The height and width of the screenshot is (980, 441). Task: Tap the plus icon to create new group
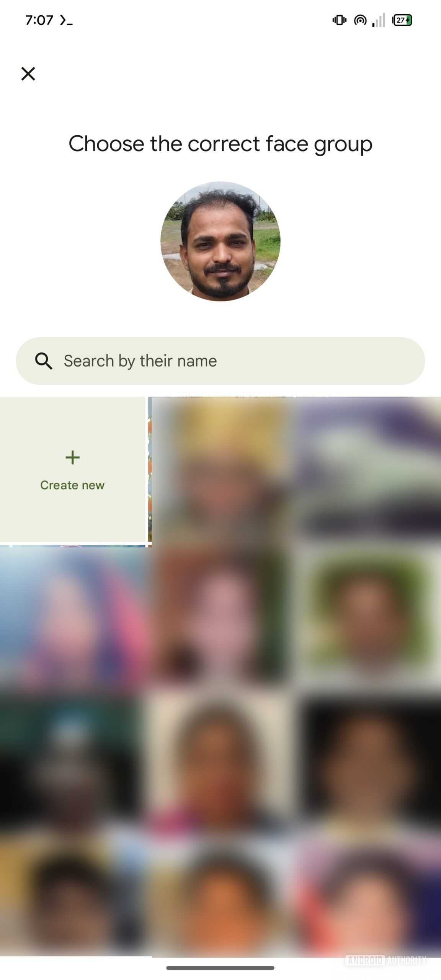pos(72,457)
